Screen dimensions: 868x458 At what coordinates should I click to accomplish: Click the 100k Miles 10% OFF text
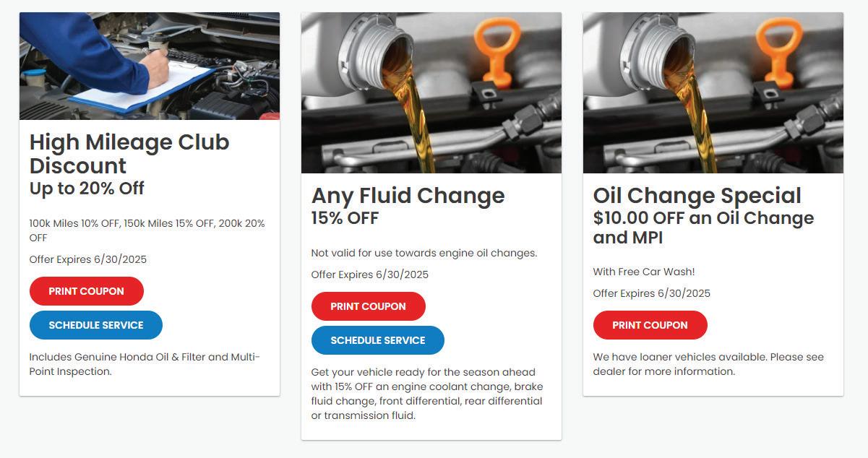(147, 230)
